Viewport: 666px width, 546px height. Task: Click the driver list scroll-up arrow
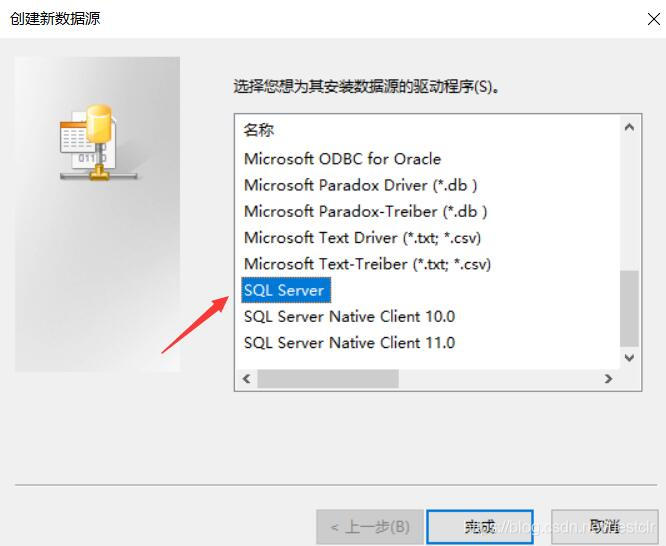pyautogui.click(x=629, y=127)
